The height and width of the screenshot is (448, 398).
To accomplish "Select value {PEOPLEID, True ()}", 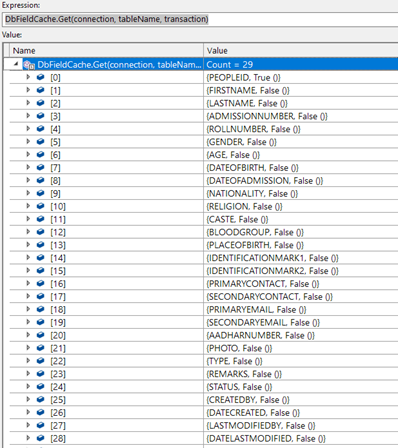I will [244, 77].
